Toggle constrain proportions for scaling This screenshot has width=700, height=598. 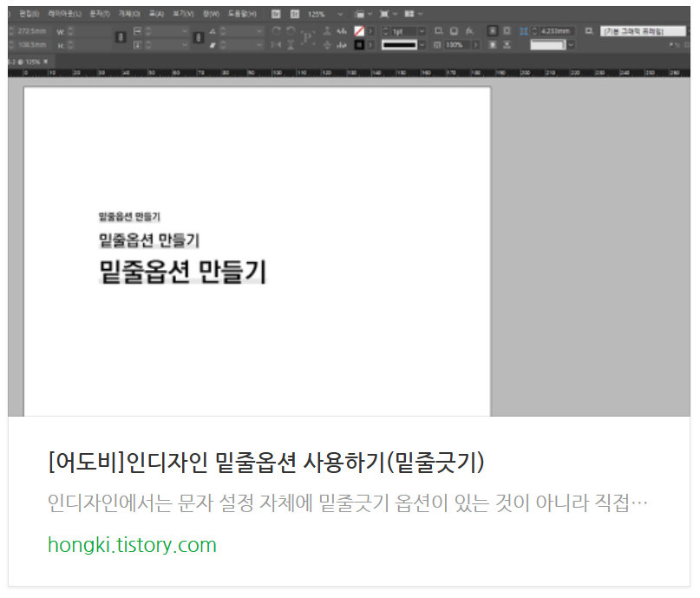[x=199, y=37]
